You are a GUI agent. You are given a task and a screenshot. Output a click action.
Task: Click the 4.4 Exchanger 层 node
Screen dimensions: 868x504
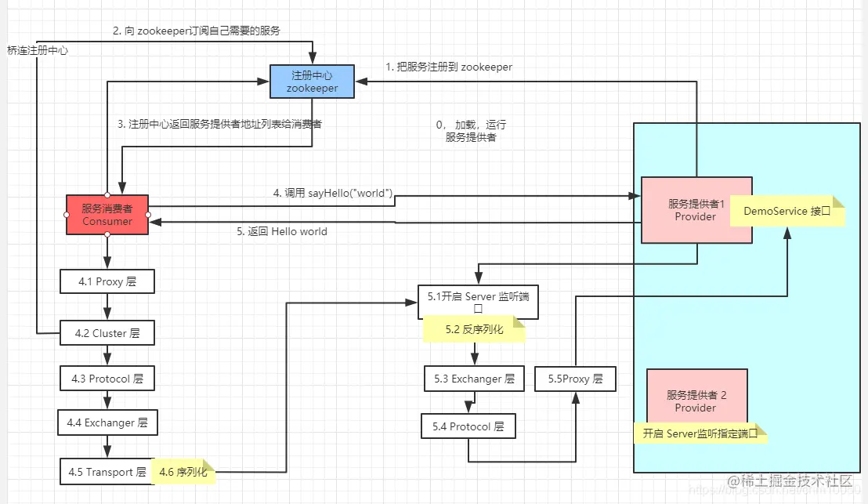coord(108,422)
